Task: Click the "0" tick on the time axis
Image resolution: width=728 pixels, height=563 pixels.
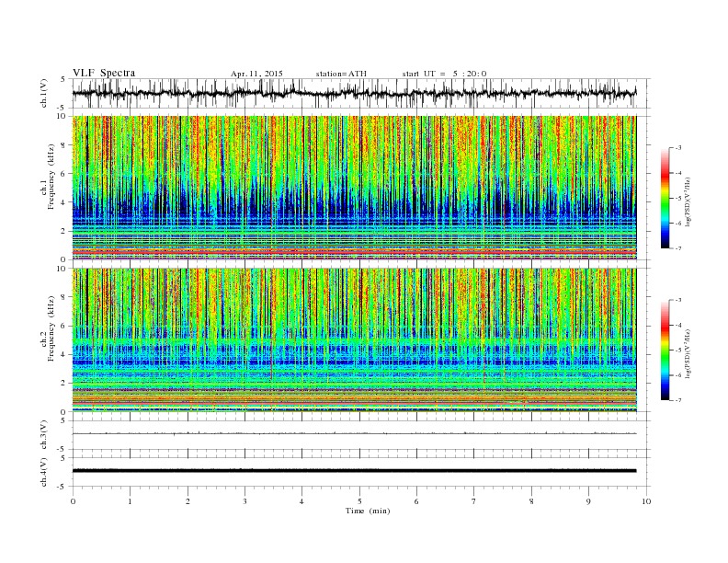Action: [x=73, y=501]
